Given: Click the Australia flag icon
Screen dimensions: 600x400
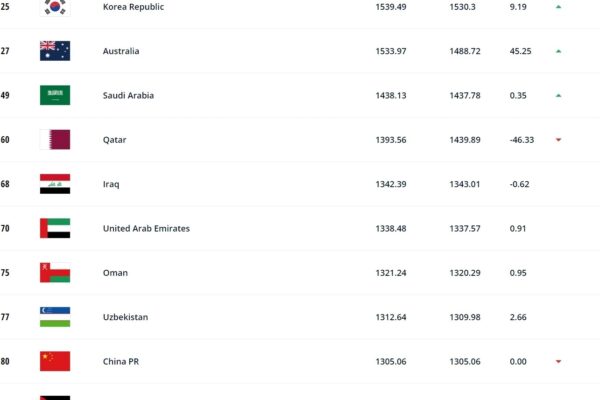Looking at the screenshot, I should tap(55, 51).
